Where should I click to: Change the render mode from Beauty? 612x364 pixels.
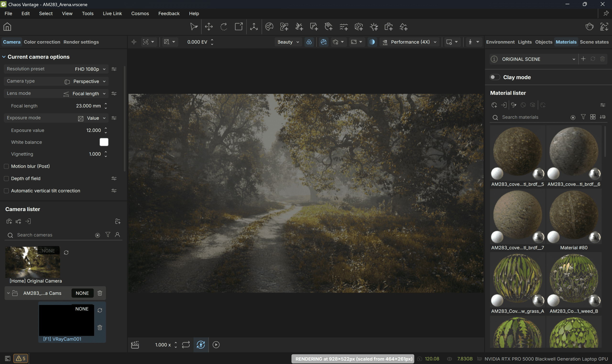click(x=288, y=42)
